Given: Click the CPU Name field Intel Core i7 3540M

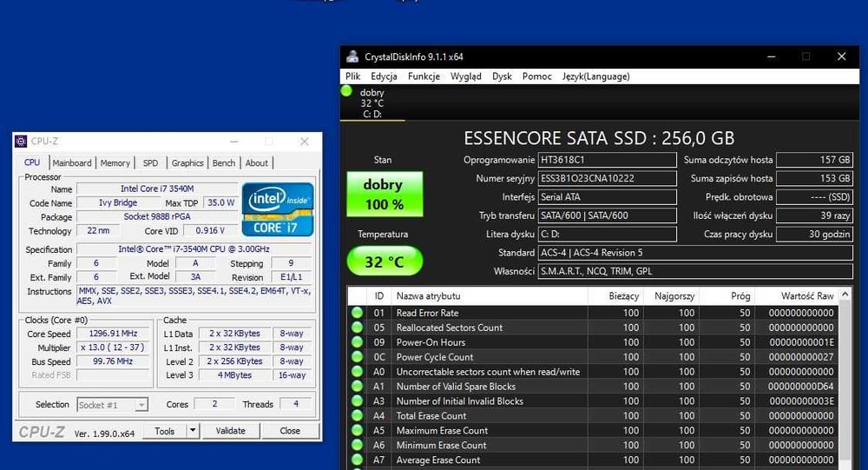Looking at the screenshot, I should [x=157, y=189].
